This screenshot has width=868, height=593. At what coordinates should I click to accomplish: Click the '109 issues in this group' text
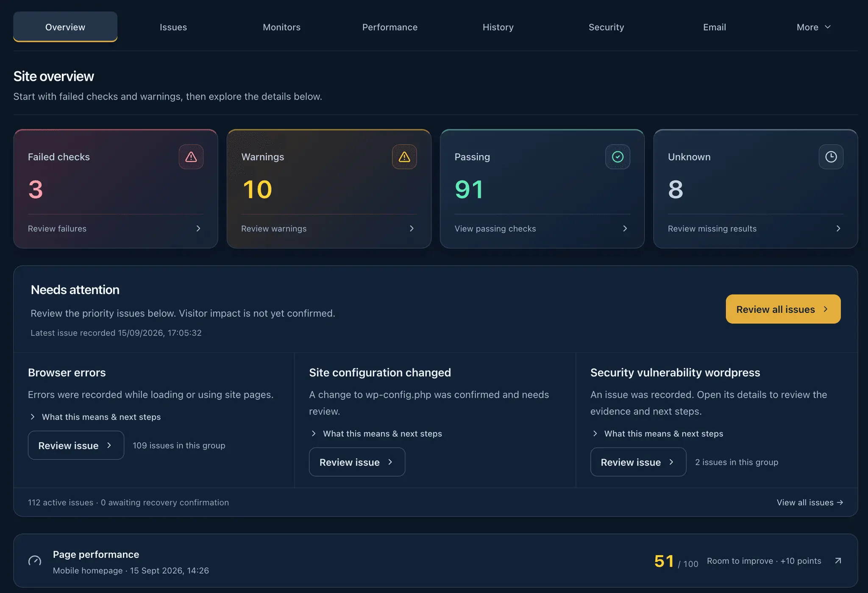(179, 445)
